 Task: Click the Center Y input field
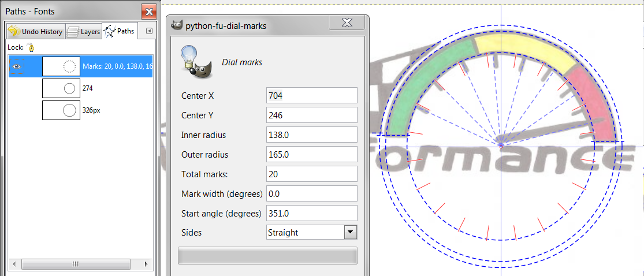(311, 115)
